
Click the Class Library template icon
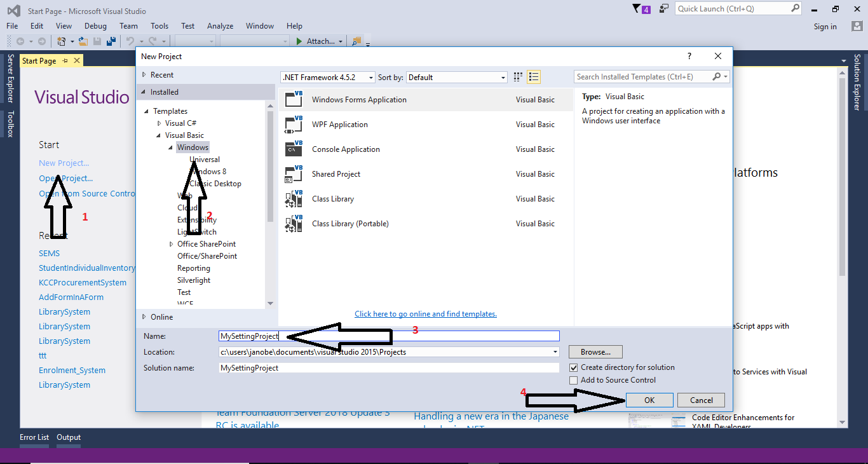[294, 199]
